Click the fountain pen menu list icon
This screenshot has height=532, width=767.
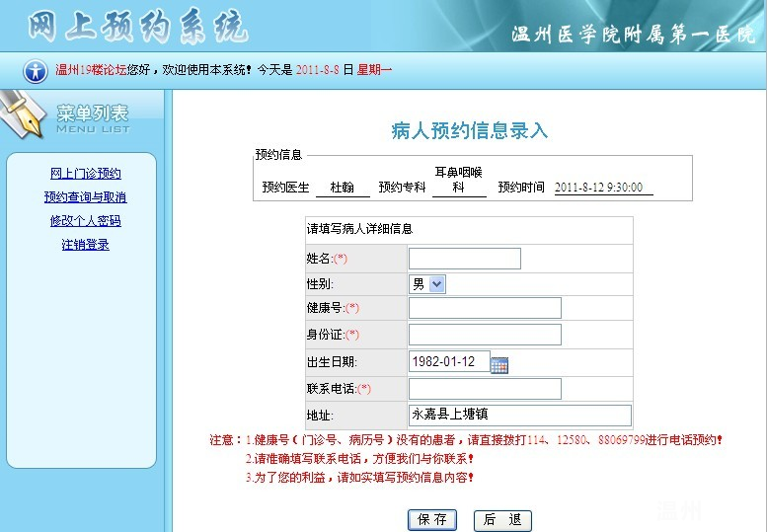(22, 115)
